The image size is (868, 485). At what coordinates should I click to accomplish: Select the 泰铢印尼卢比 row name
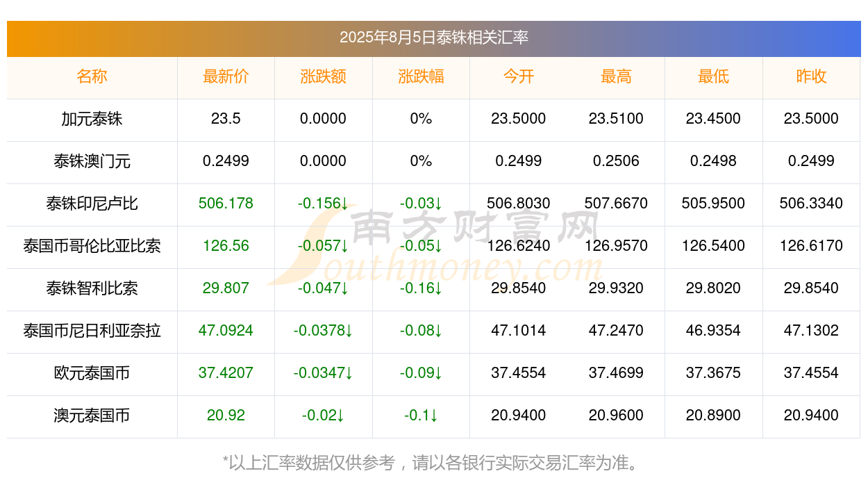point(92,204)
